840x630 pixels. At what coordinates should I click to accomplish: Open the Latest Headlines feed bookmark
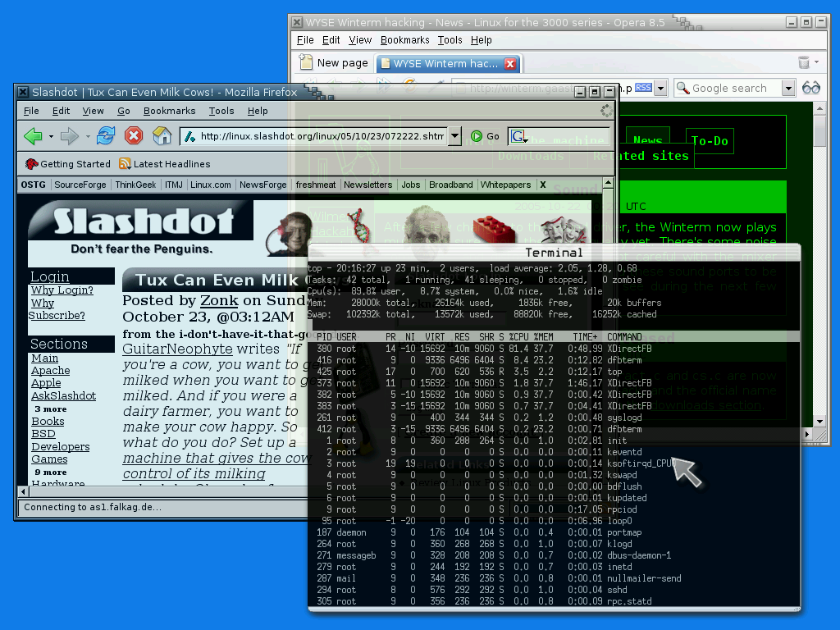tap(164, 164)
